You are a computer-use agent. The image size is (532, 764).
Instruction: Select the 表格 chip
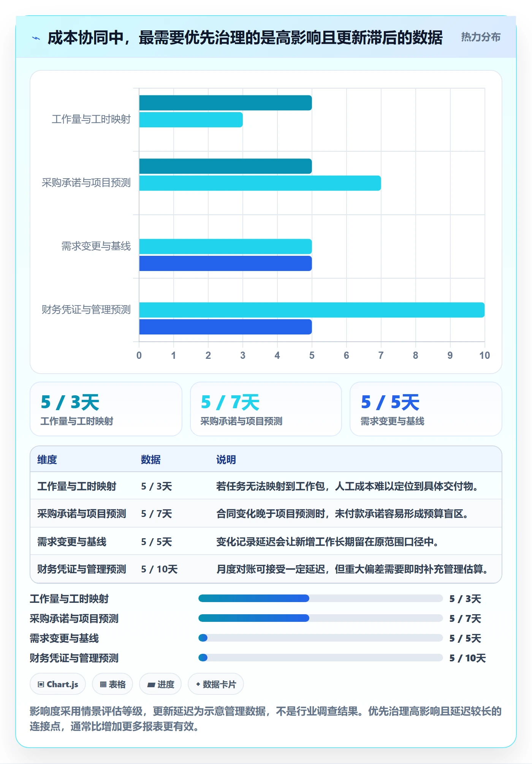coord(112,684)
